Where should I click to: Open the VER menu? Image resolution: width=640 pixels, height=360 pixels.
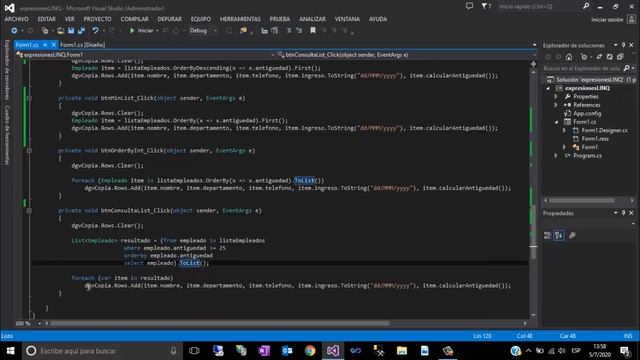click(x=69, y=19)
